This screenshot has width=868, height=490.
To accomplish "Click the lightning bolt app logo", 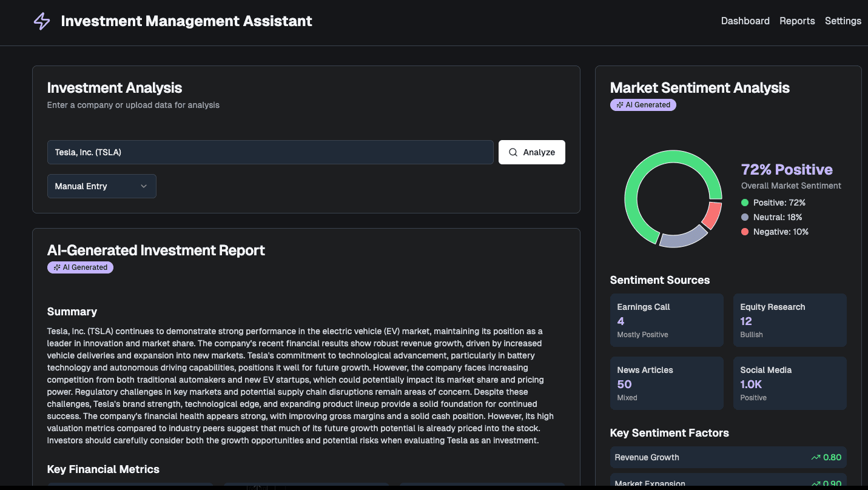I will (x=41, y=21).
